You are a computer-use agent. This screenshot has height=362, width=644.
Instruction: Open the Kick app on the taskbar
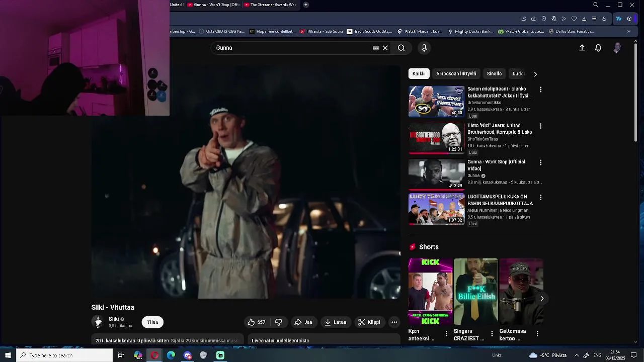pyautogui.click(x=220, y=355)
